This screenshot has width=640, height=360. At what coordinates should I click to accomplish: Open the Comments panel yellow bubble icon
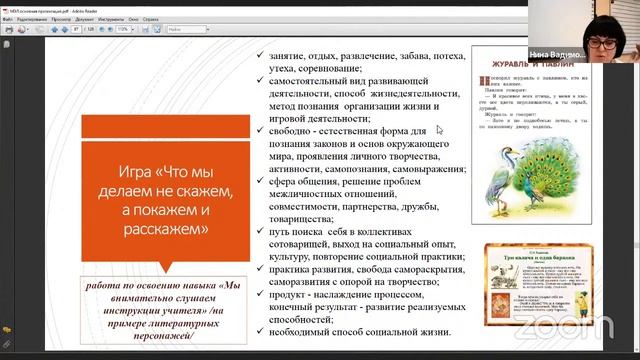[7, 330]
